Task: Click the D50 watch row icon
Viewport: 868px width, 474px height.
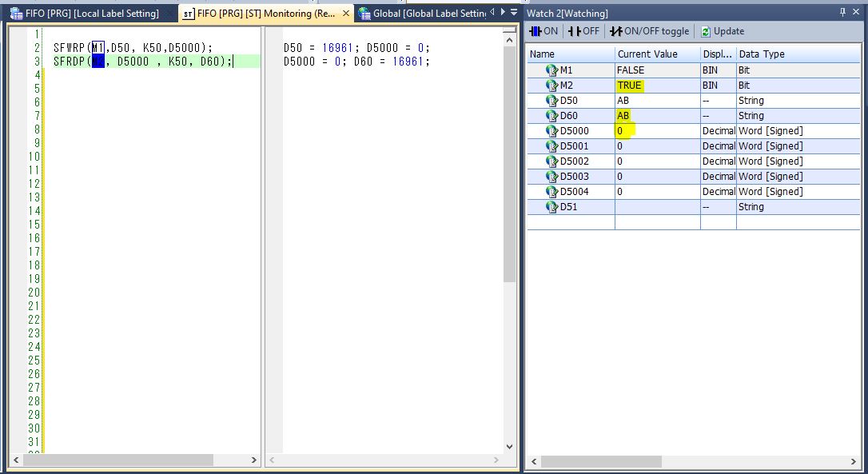Action: [x=552, y=101]
